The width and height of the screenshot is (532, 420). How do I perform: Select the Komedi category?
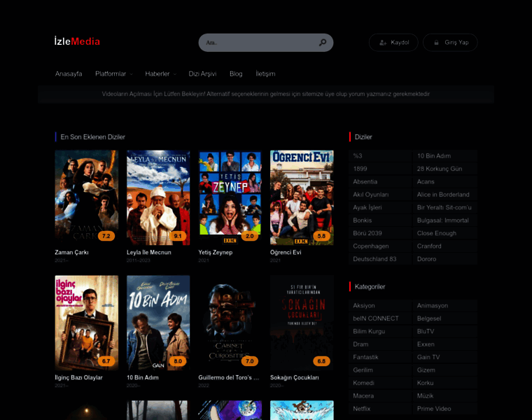point(380,383)
